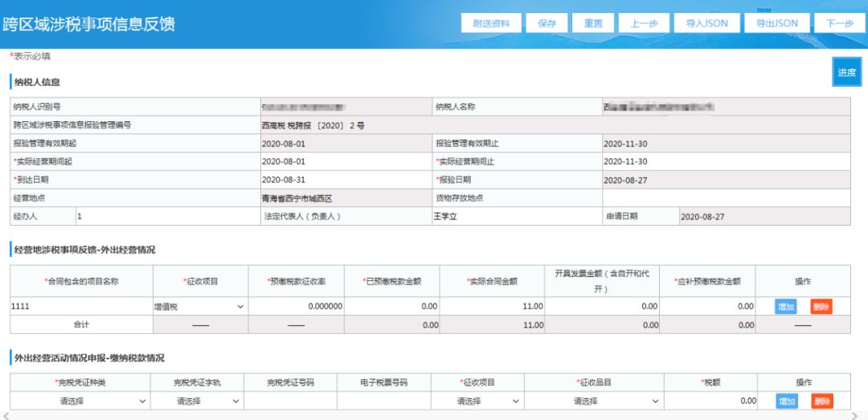Click the 完税凭证号码 input field
868x420 pixels.
(290, 402)
